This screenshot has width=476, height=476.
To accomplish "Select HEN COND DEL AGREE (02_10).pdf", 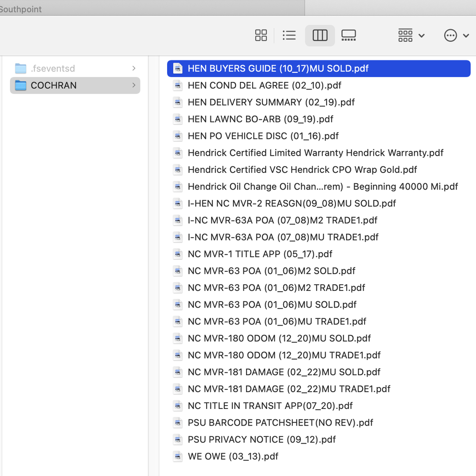I will point(319,85).
